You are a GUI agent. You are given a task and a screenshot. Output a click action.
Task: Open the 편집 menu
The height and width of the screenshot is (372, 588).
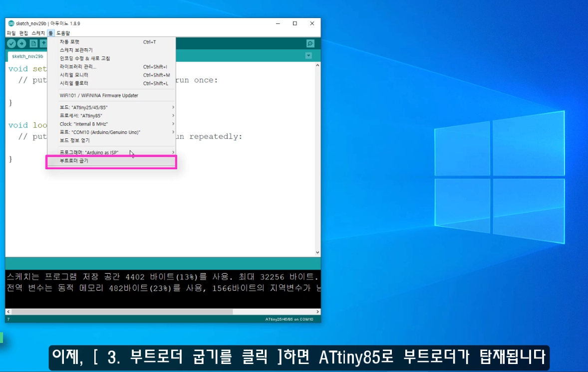(23, 33)
